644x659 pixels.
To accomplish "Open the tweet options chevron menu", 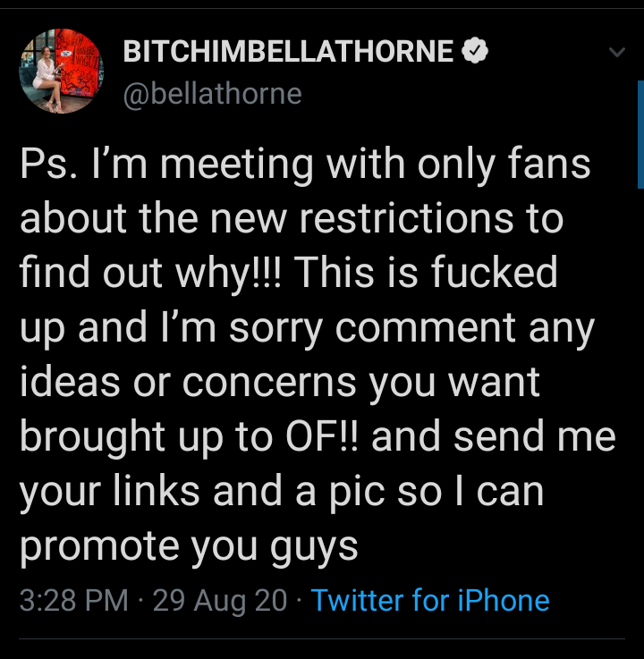I will pos(616,53).
